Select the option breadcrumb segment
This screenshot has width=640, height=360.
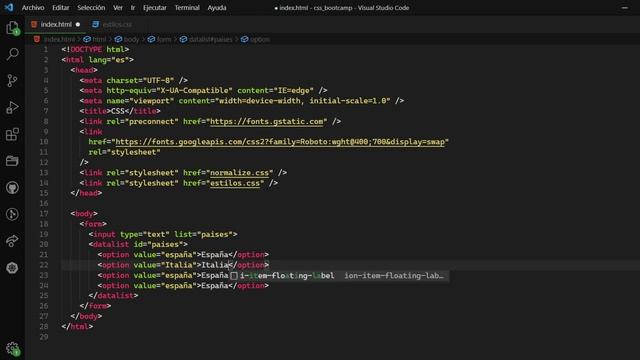click(260, 39)
